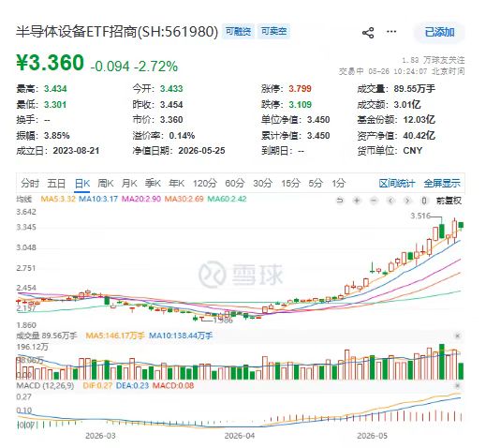Viewport: 486px width, 448px height.
Task: Click the MA60:2.42 legend label
Action: coord(227,199)
